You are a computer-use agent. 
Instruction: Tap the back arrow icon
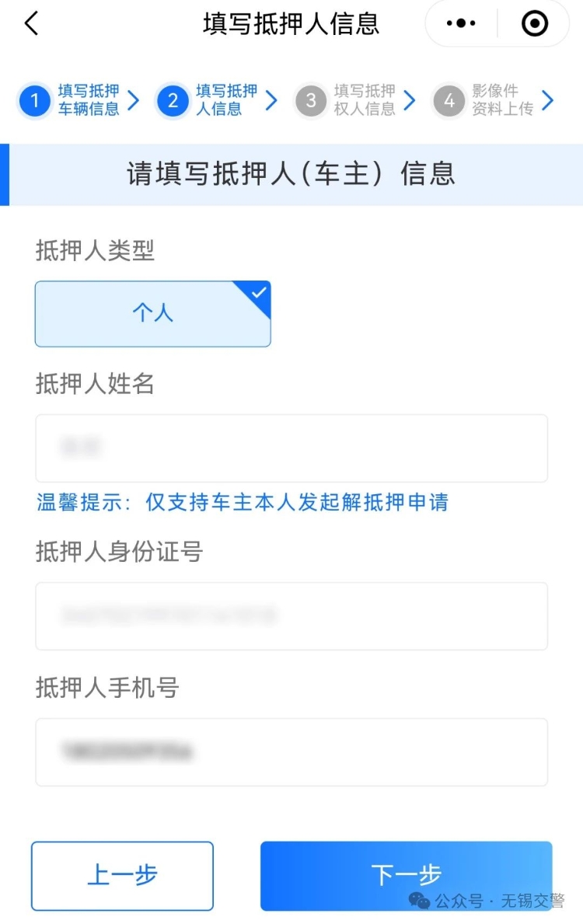pyautogui.click(x=31, y=23)
